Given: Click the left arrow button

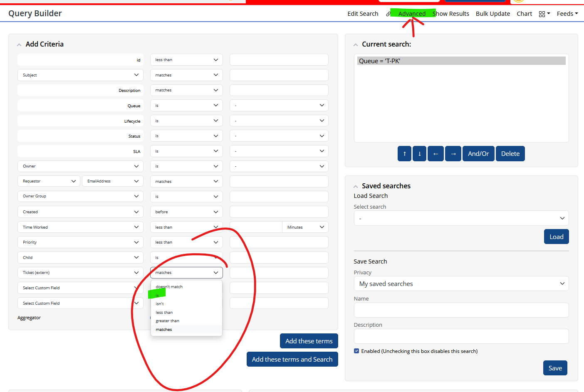Looking at the screenshot, I should (436, 153).
